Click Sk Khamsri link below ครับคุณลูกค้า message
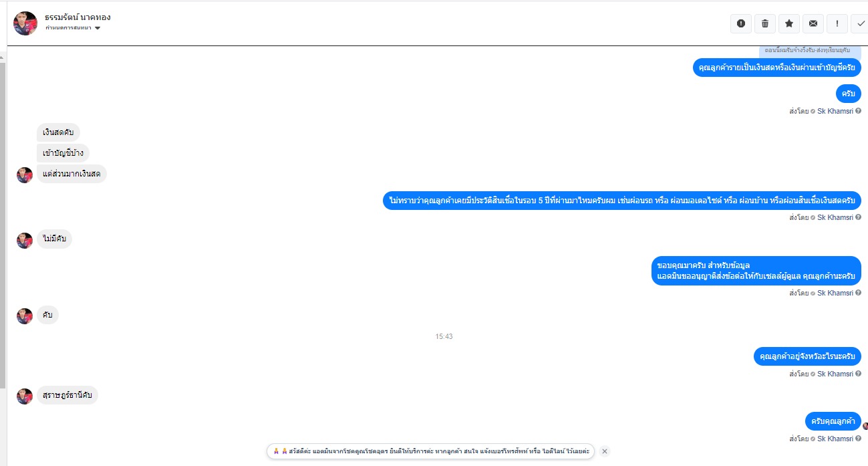This screenshot has width=868, height=466. click(x=835, y=439)
